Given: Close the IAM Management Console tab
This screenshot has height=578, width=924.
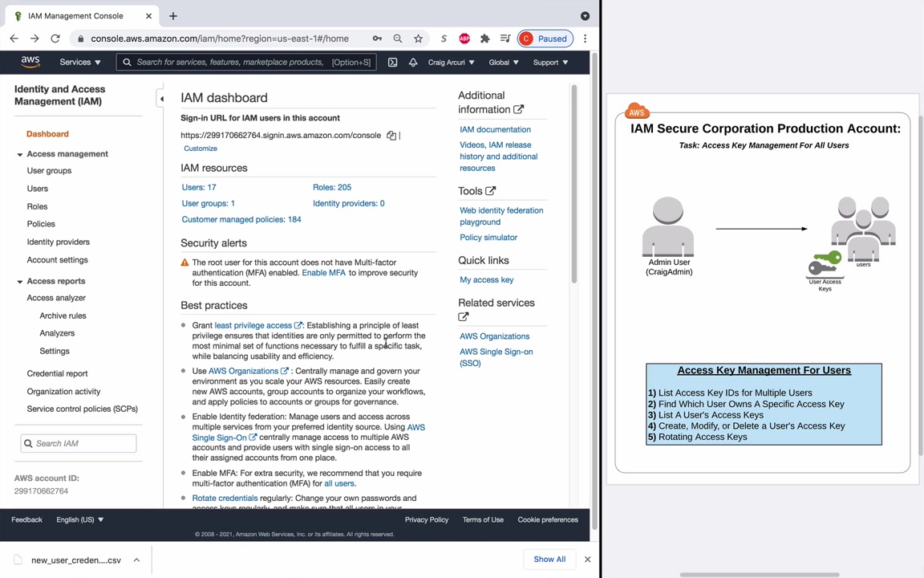Looking at the screenshot, I should coord(148,16).
